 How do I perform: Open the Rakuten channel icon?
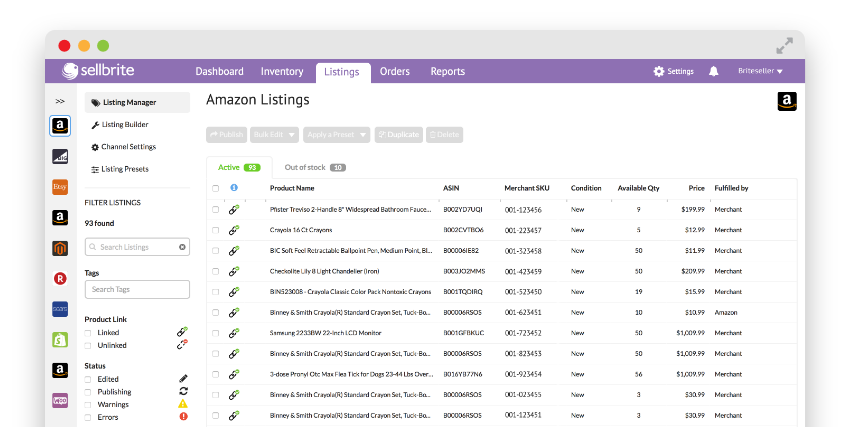(60, 279)
